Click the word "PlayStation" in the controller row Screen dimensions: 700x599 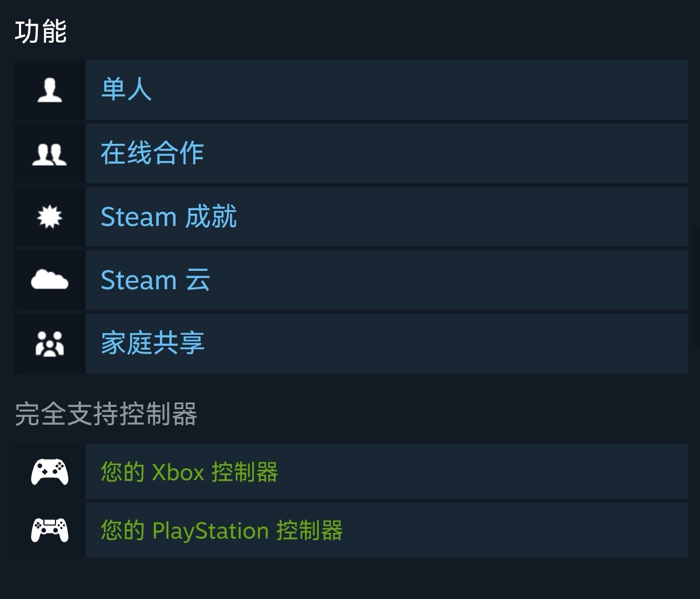coord(210,531)
